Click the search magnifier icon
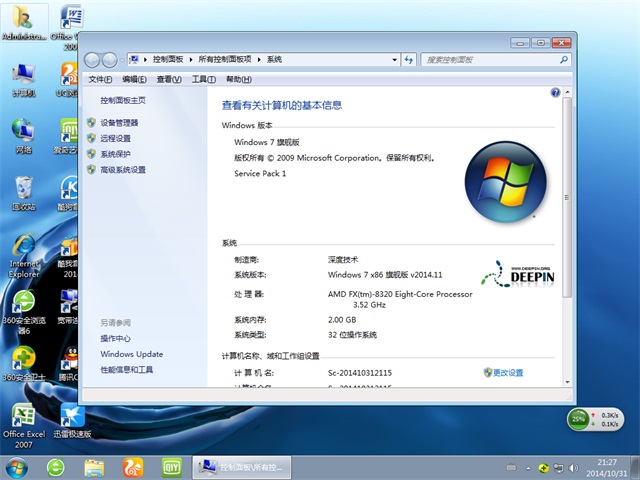The width and height of the screenshot is (640, 480). pos(564,60)
